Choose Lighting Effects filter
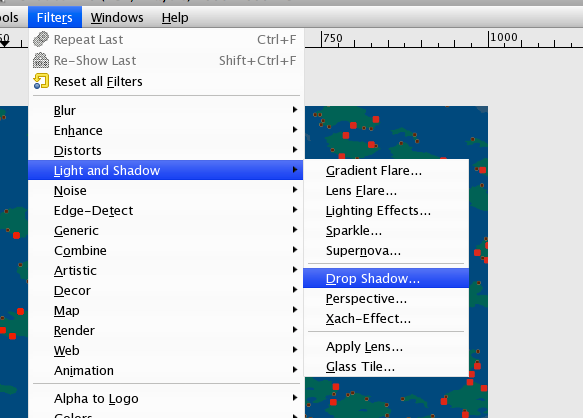The height and width of the screenshot is (418, 583). (x=386, y=210)
